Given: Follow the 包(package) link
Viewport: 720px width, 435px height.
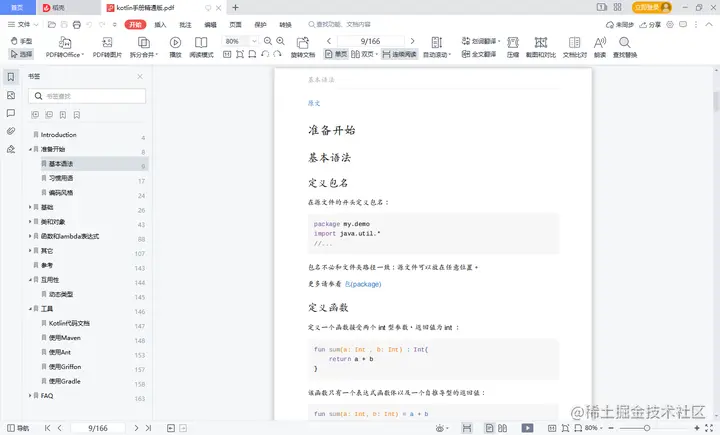Looking at the screenshot, I should point(363,284).
